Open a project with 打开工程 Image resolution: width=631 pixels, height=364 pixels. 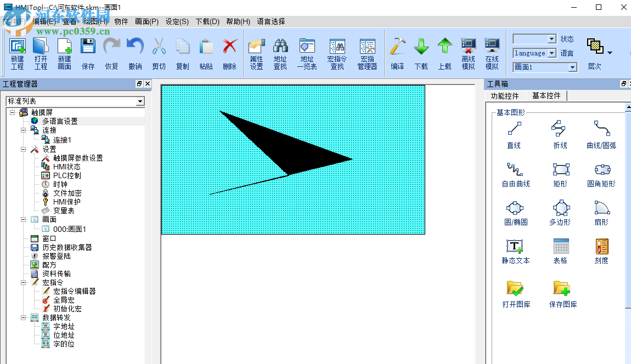click(41, 54)
